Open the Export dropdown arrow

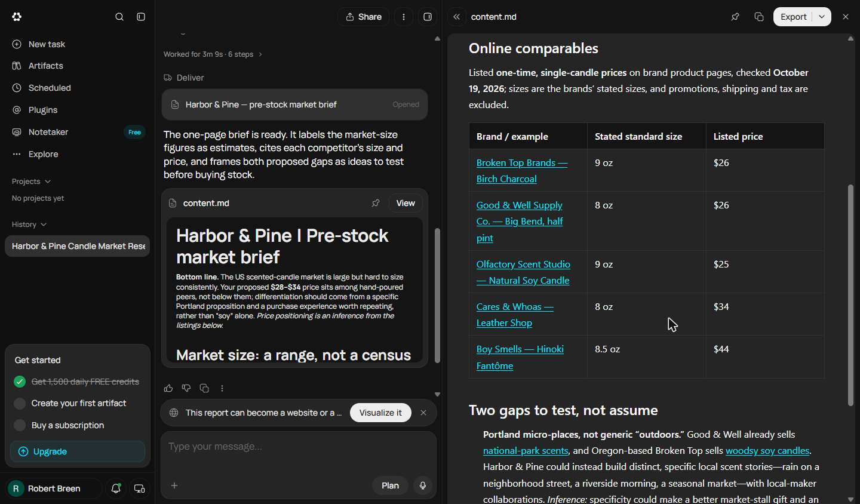(822, 17)
